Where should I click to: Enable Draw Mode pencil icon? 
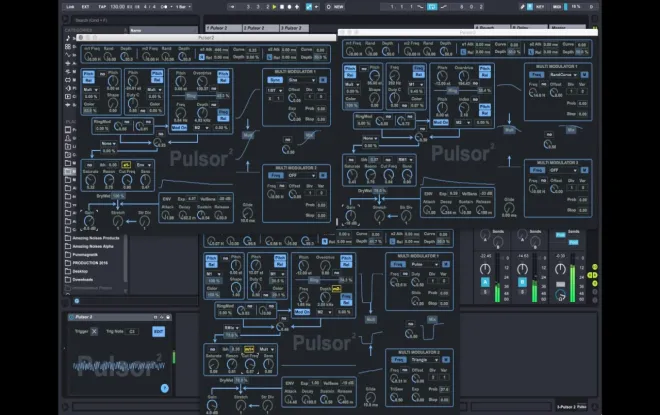click(522, 7)
